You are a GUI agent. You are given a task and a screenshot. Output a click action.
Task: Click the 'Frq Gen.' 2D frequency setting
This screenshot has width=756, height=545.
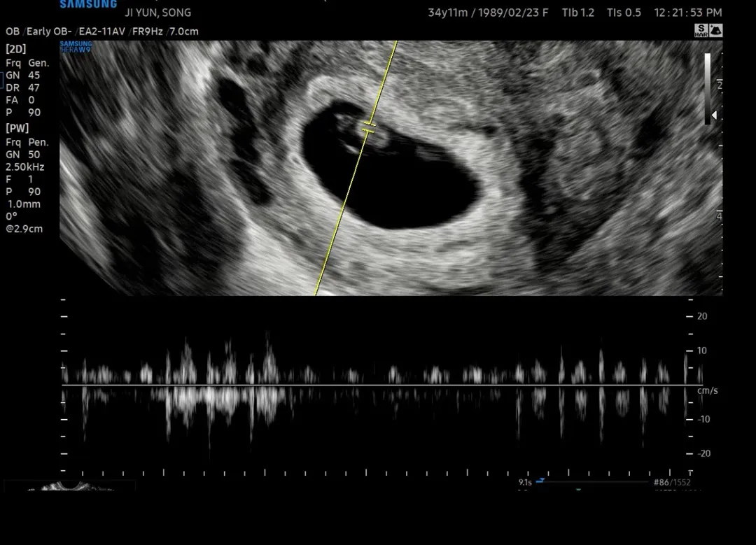point(27,63)
